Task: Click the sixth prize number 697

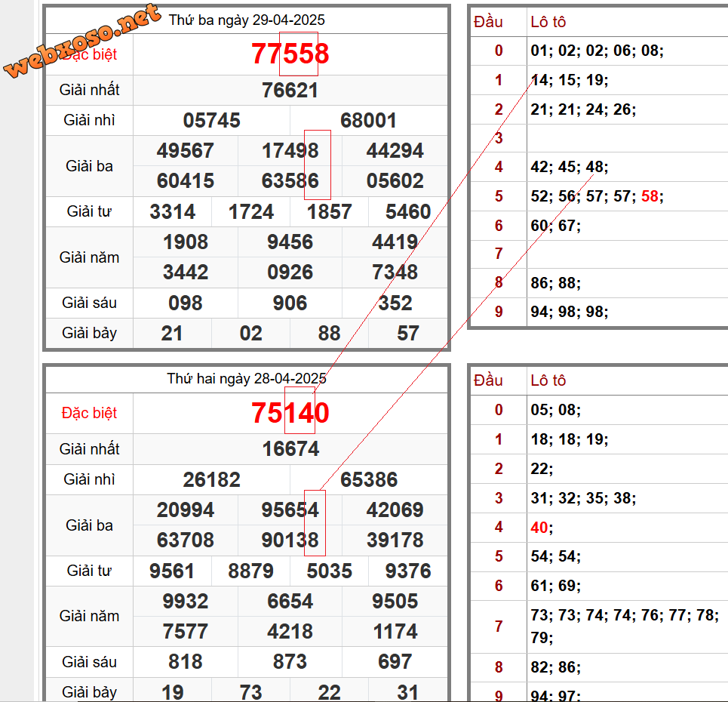Action: click(395, 661)
